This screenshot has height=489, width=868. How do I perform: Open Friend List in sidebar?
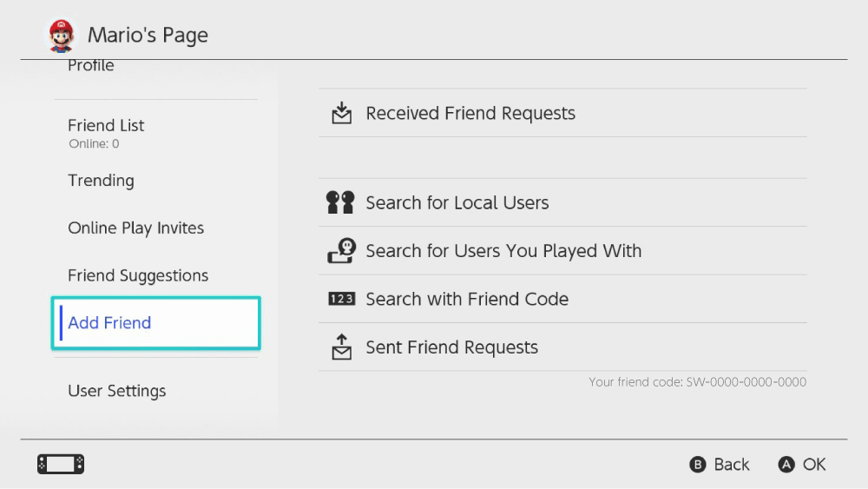click(x=106, y=126)
